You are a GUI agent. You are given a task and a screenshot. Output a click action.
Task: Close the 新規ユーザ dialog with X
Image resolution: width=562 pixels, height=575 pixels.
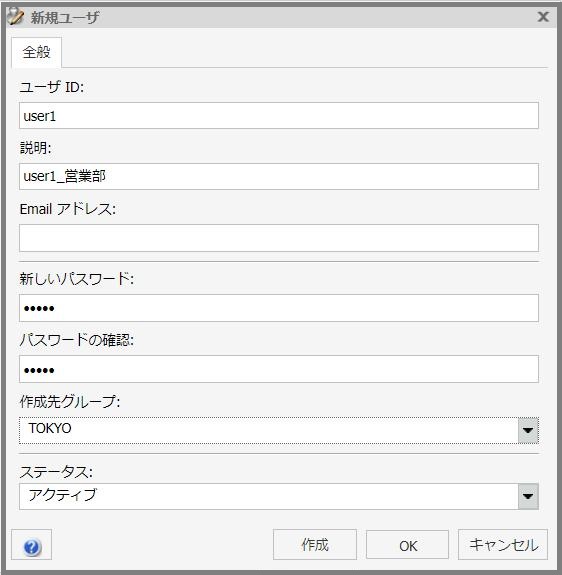[x=543, y=17]
